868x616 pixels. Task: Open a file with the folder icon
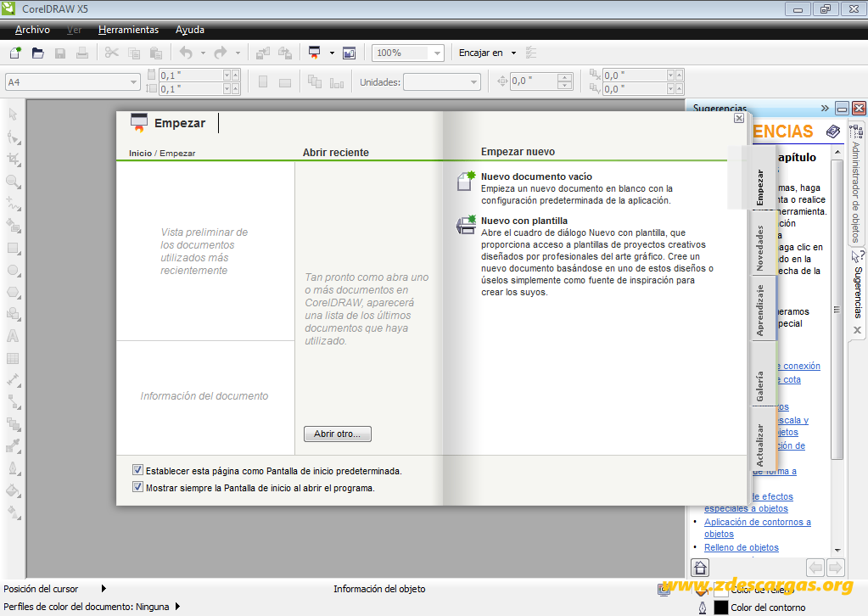37,53
